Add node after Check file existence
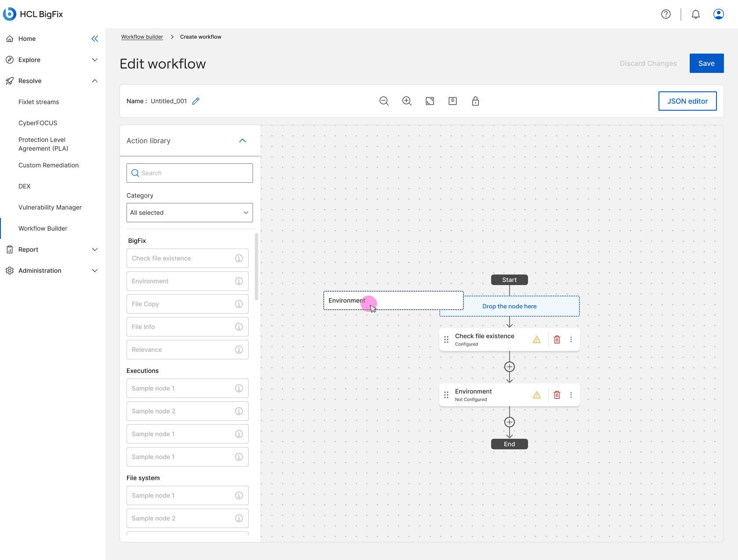738x560 pixels. 510,367
